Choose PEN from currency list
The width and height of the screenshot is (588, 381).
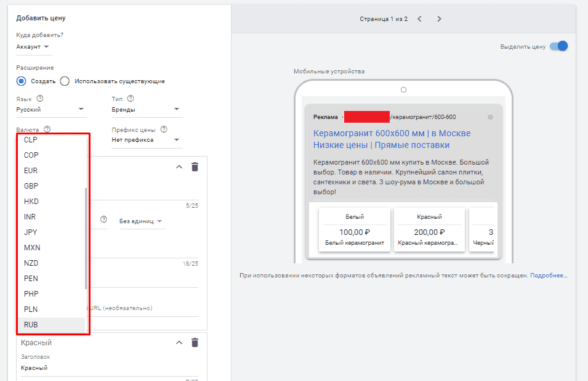[52, 278]
